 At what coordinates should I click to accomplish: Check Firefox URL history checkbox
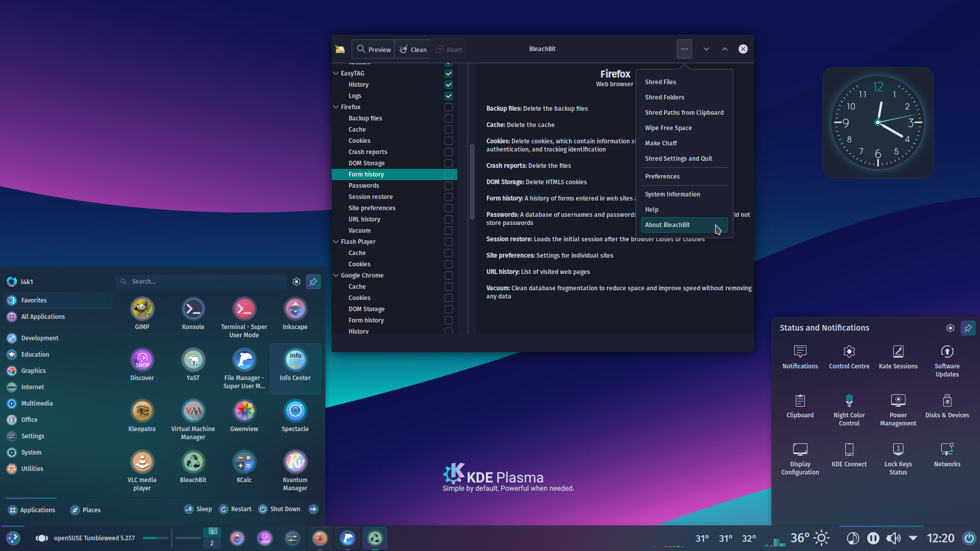point(448,219)
